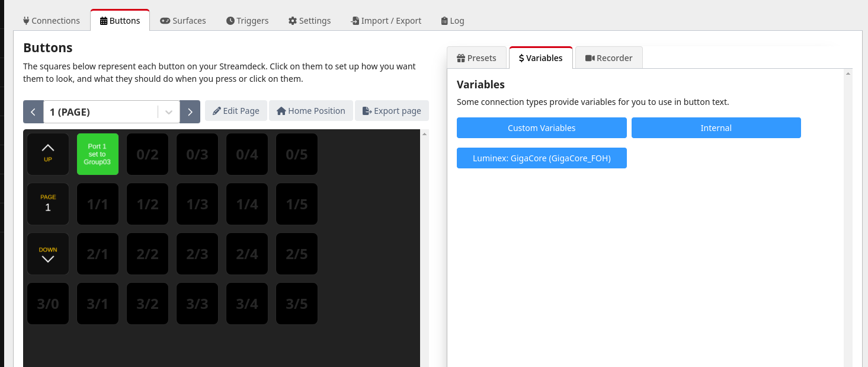The width and height of the screenshot is (868, 367).
Task: Go to previous page with left chevron
Action: pos(33,111)
